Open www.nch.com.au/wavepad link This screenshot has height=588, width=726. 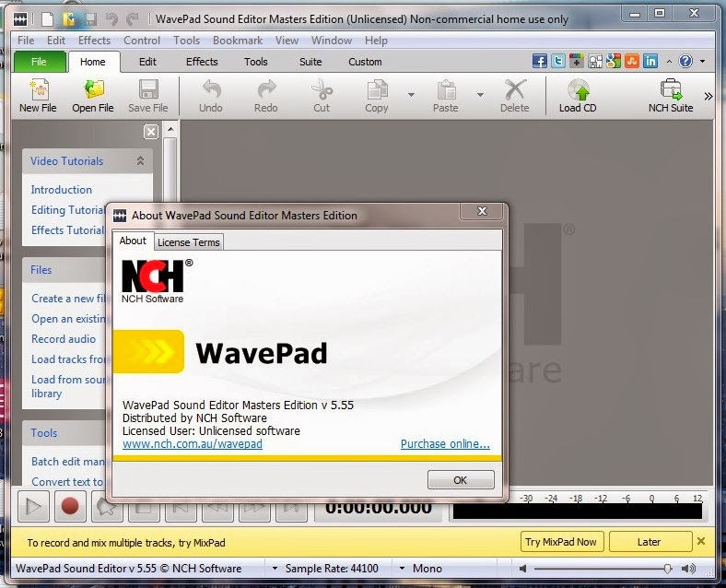pyautogui.click(x=193, y=444)
